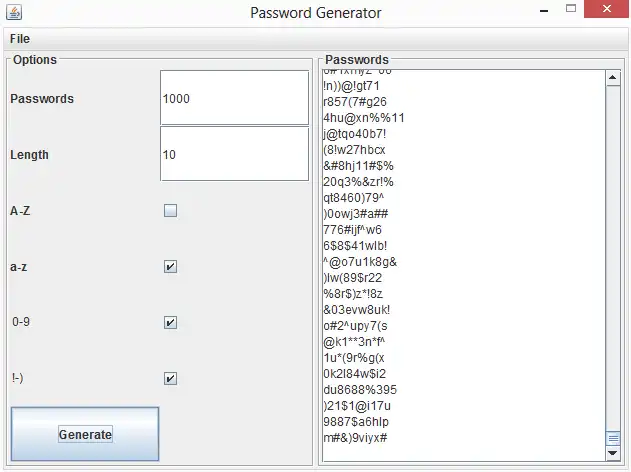This screenshot has height=472, width=631.
Task: Maximize the Password Generator window
Action: point(571,12)
